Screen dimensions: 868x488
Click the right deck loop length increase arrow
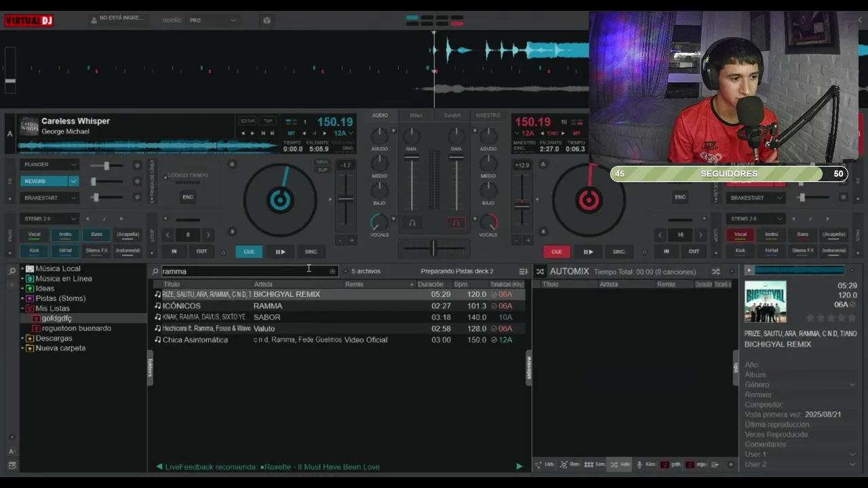(x=700, y=235)
